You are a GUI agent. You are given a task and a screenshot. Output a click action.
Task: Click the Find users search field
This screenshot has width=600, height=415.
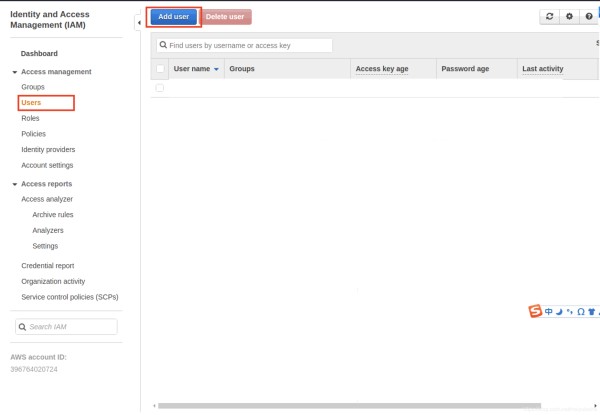[x=245, y=46]
